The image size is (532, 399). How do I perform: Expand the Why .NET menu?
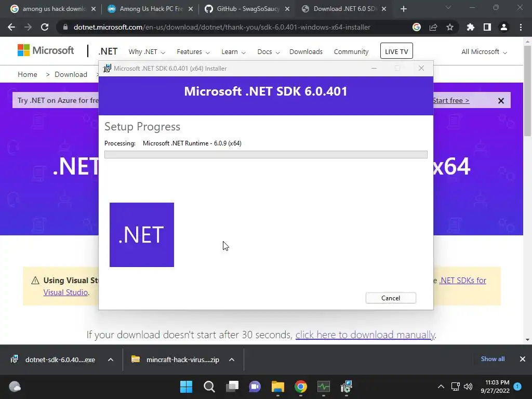[x=147, y=52]
